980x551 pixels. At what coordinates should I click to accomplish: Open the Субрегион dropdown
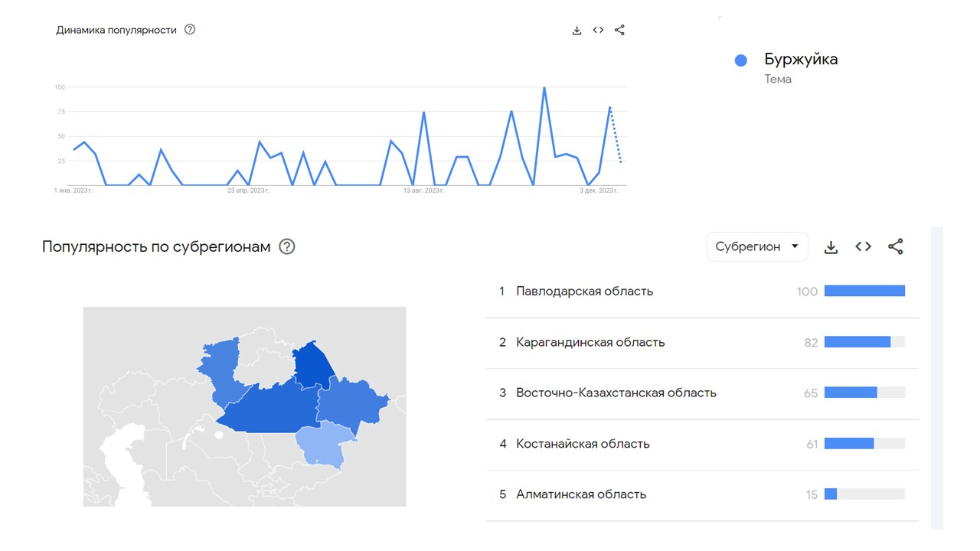click(x=756, y=246)
